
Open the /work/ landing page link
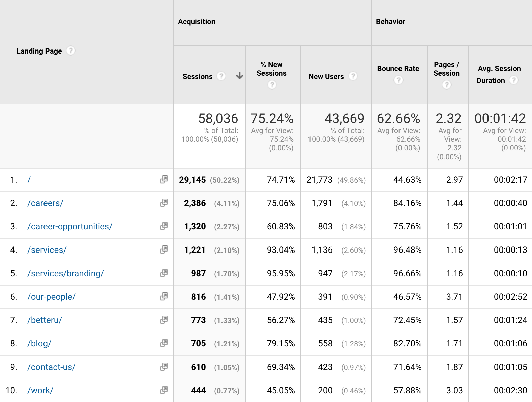(x=40, y=391)
